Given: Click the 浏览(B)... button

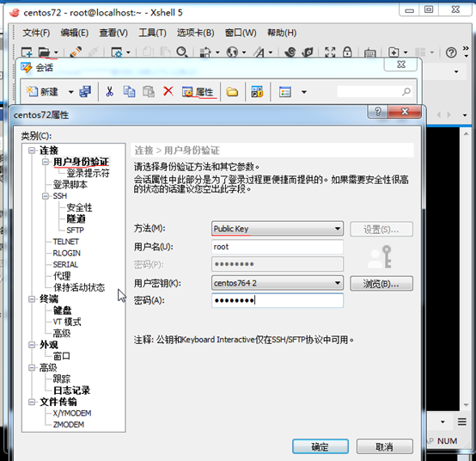Looking at the screenshot, I should [x=381, y=284].
